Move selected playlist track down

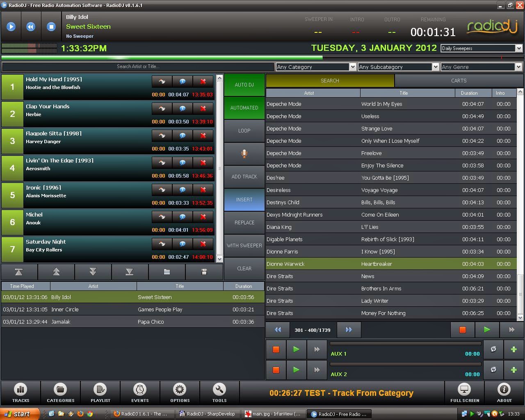tap(93, 272)
